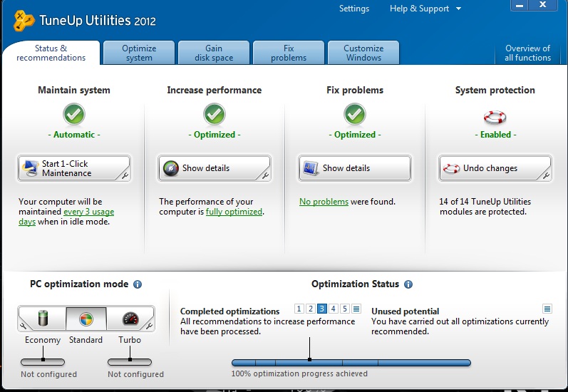
Task: Expand the Help & Support dropdown arrow
Action: [458, 9]
